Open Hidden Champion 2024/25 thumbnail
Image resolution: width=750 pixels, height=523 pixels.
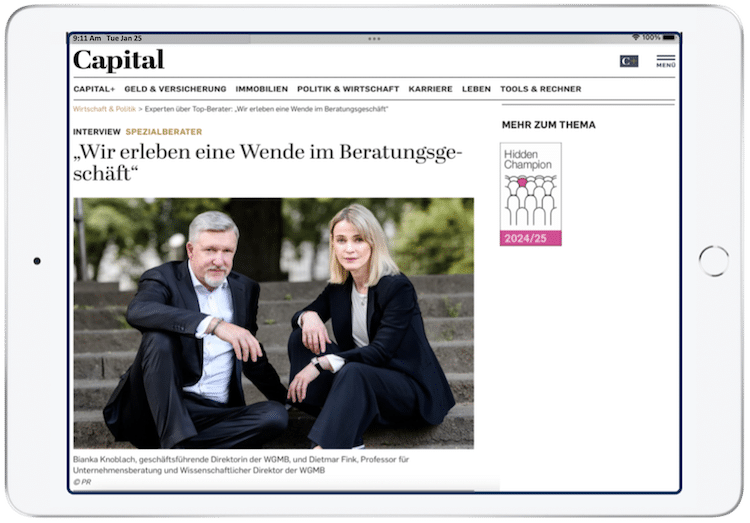[x=530, y=194]
